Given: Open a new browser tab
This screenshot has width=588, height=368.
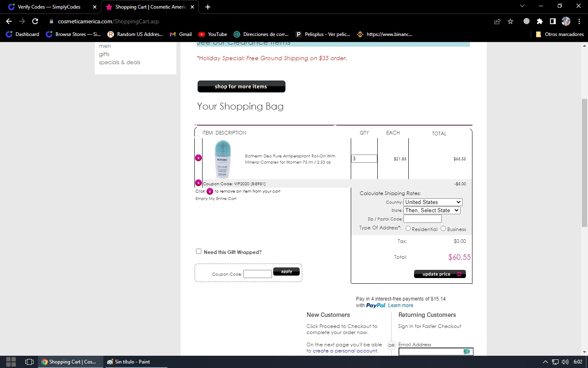Looking at the screenshot, I should click(x=208, y=7).
